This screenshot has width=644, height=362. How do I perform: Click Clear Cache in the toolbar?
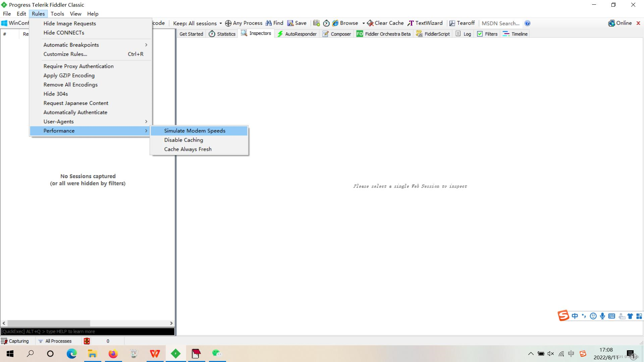coord(385,23)
